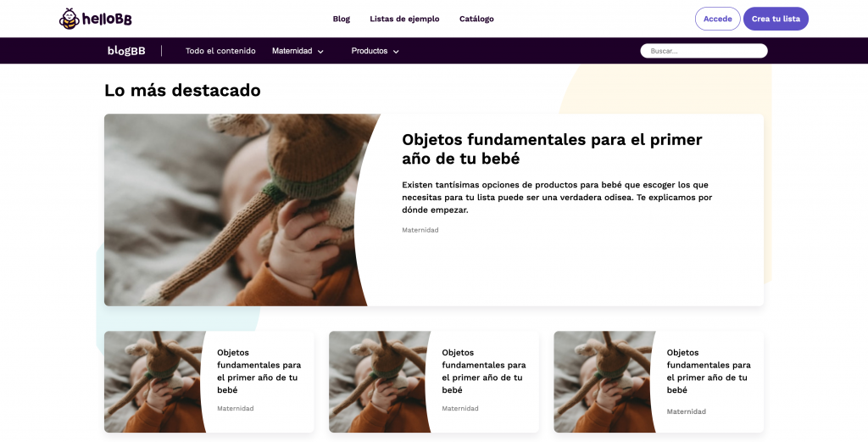Go to Blog in top navigation
Image resolution: width=868 pixels, height=442 pixels.
[x=342, y=19]
